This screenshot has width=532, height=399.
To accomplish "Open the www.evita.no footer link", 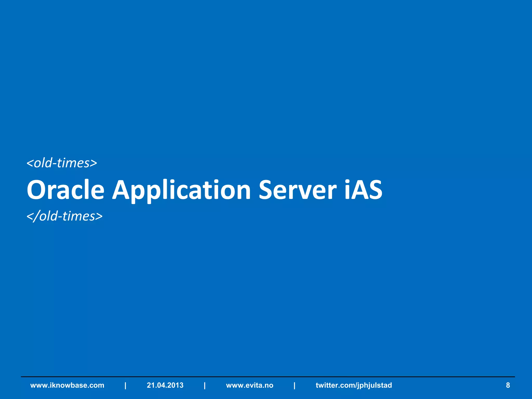I will 250,385.
